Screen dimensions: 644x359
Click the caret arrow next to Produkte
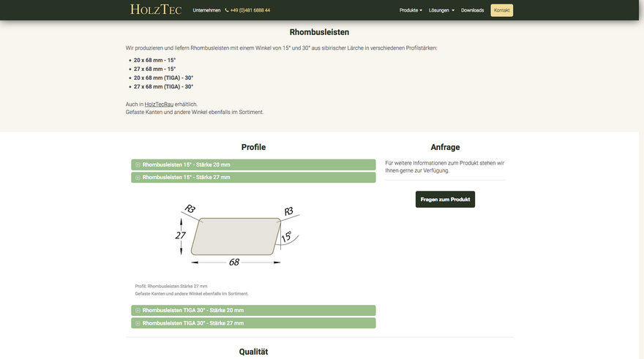421,11
